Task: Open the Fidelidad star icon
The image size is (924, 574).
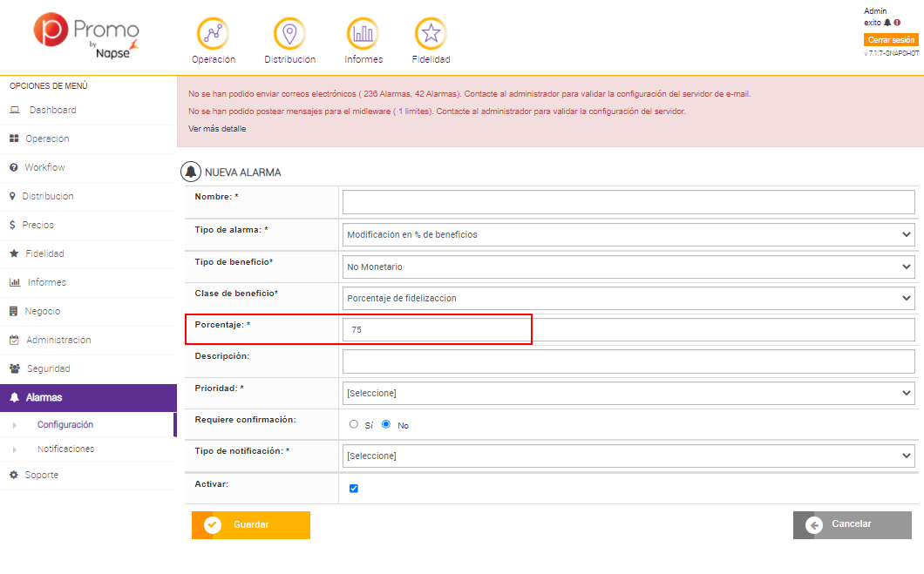Action: pos(431,34)
